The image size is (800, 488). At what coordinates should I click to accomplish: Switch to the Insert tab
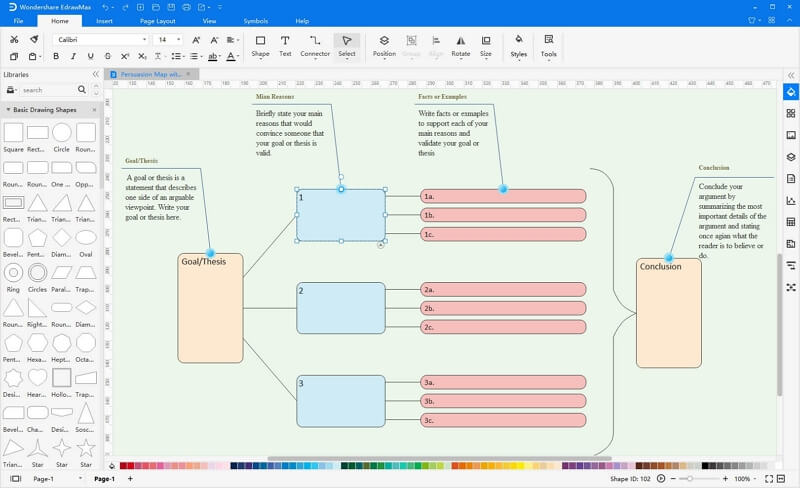coord(104,21)
